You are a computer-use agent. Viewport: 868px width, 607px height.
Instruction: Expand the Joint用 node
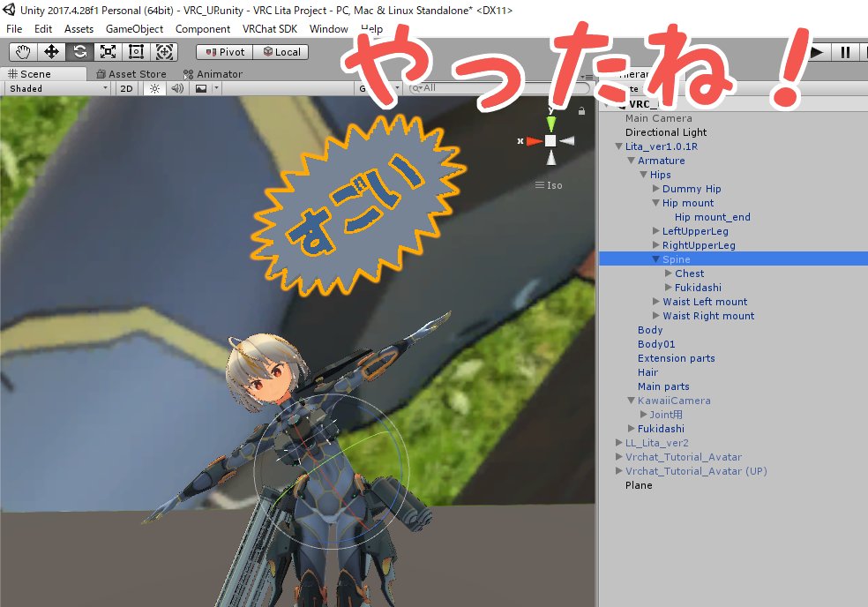tap(643, 415)
